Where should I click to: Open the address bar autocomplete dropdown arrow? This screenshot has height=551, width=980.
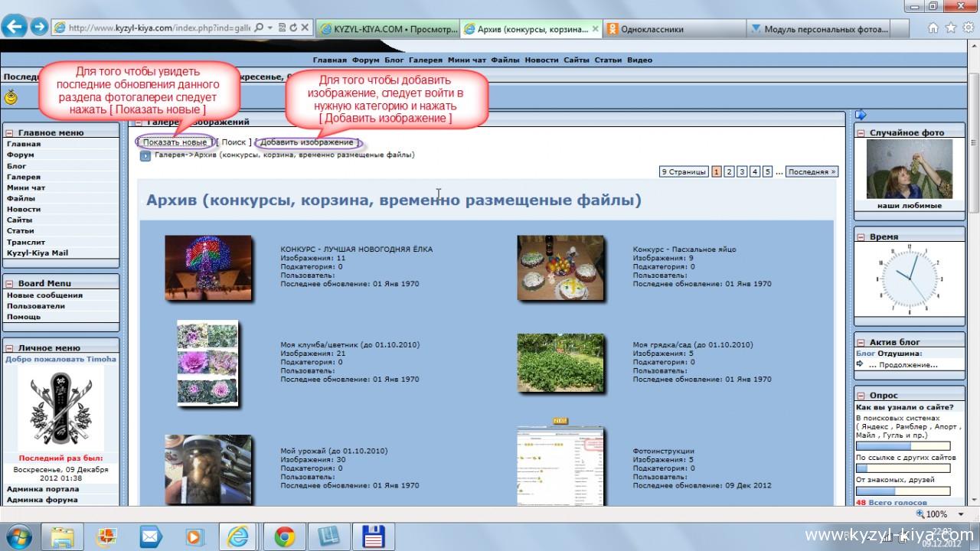coord(269,28)
